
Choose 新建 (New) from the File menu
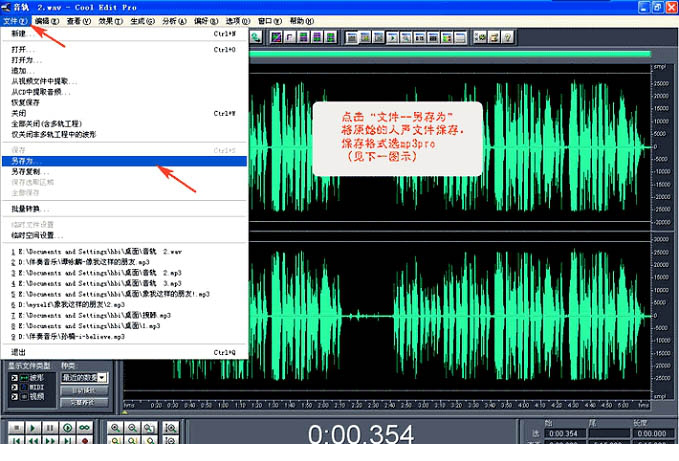point(124,34)
